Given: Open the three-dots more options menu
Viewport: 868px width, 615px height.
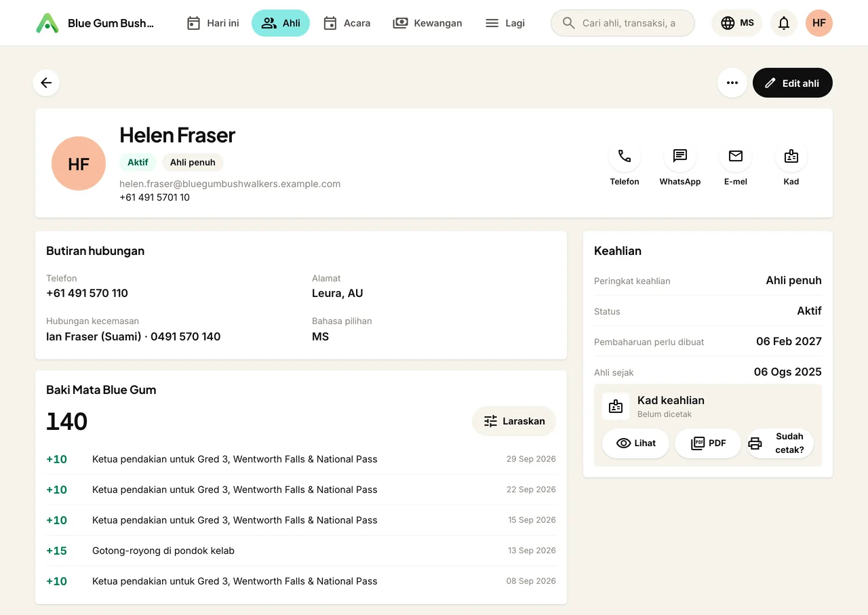Looking at the screenshot, I should (732, 83).
